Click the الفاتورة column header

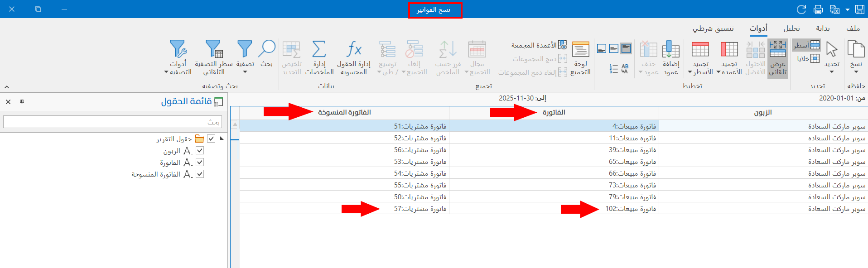coord(554,112)
